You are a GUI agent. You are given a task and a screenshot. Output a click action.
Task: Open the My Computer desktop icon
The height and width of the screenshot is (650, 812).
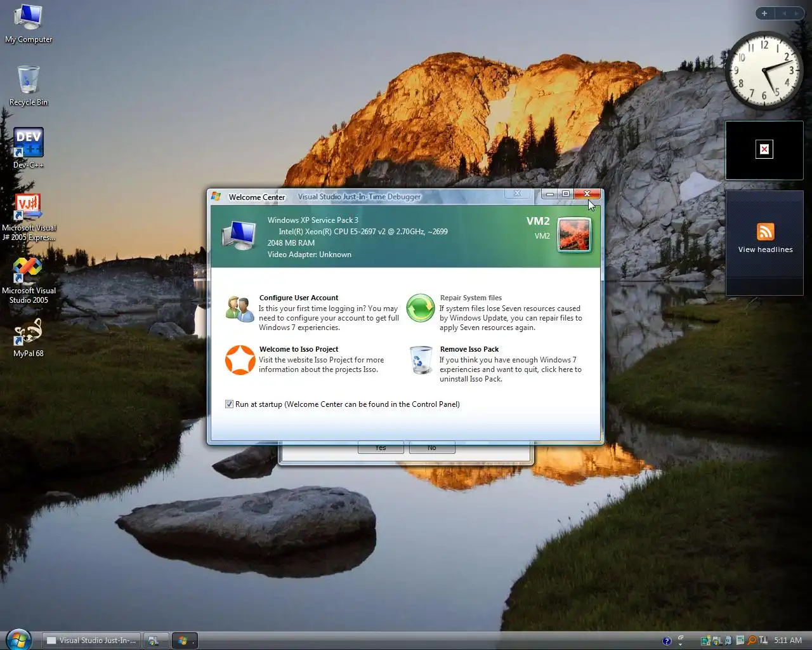tap(28, 24)
